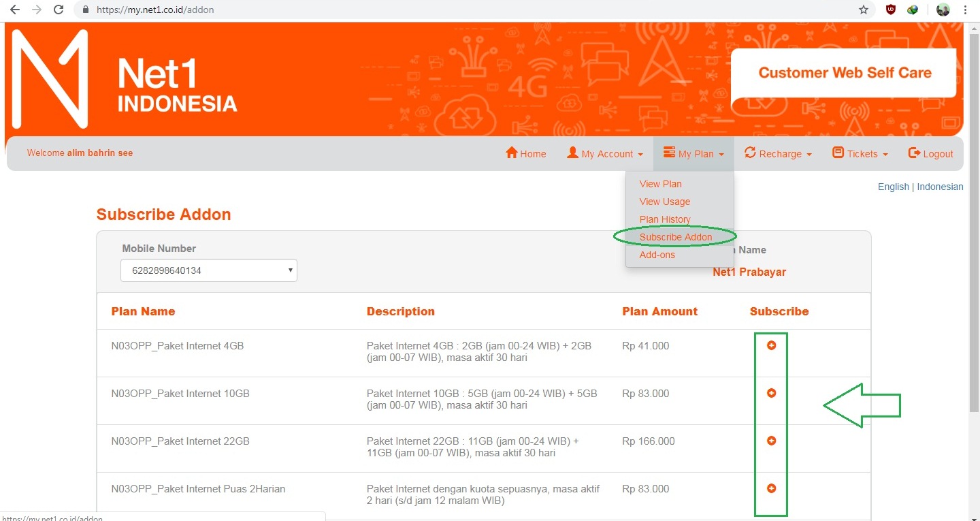Click the N03OPP_Paket Internet Puas 2Harian name
The height and width of the screenshot is (521, 980).
click(x=199, y=489)
